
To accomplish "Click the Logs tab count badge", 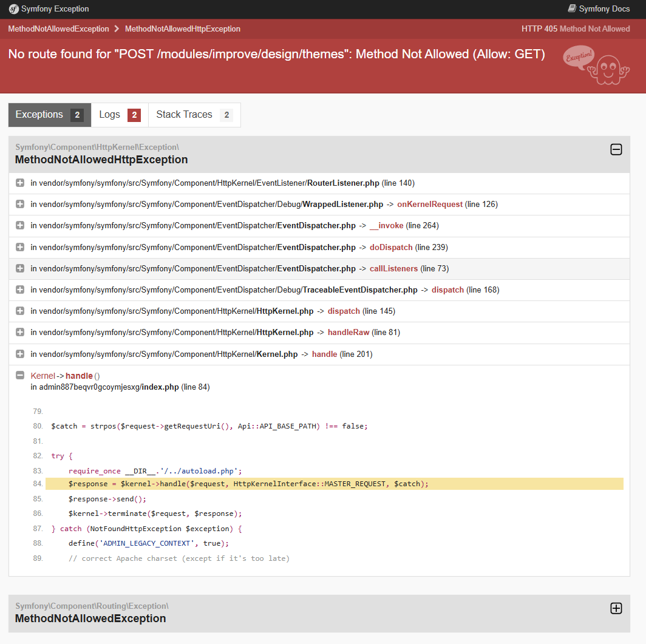I will point(134,115).
